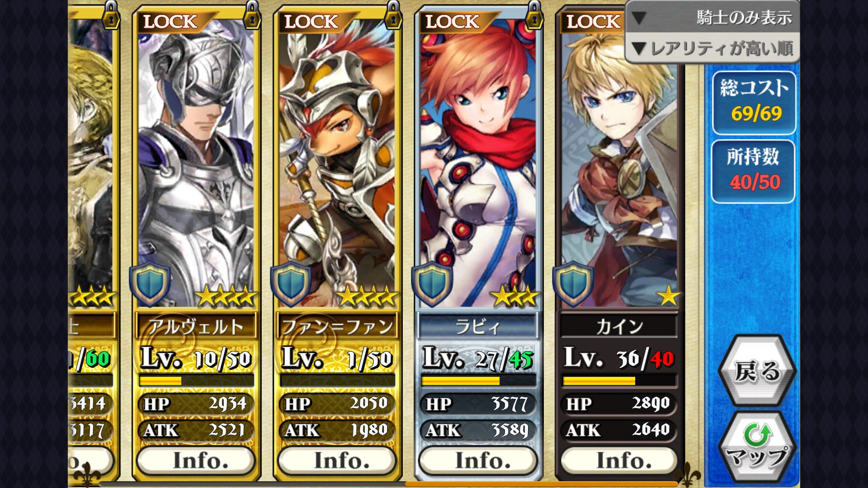This screenshot has width=868, height=488.
Task: Open the レアリティが高い順 sort dropdown
Action: pyautogui.click(x=712, y=48)
